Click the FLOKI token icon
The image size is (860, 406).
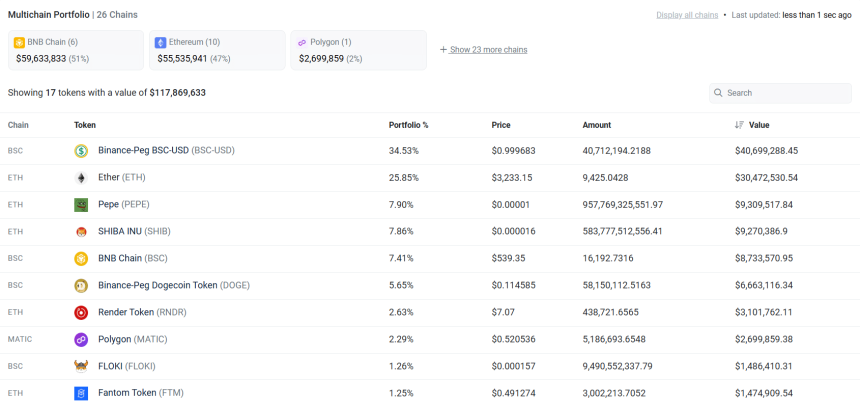[81, 366]
